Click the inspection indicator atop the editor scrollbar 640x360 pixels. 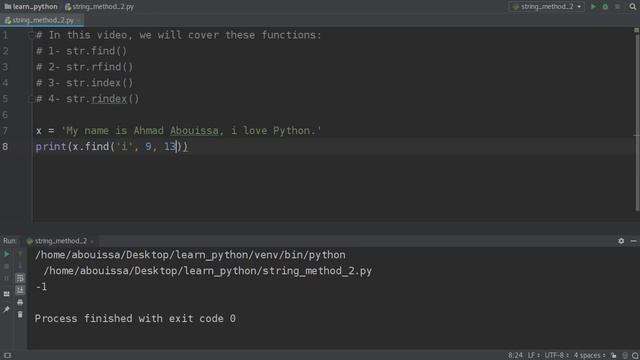[636, 30]
